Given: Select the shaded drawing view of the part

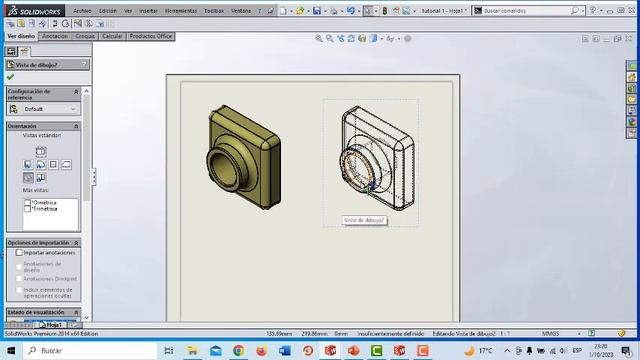Looking at the screenshot, I should [243, 158].
